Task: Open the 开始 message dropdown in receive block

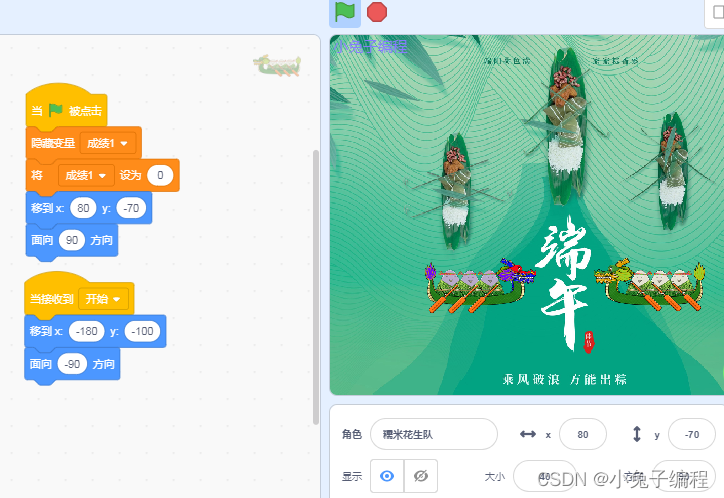Action: pyautogui.click(x=103, y=299)
